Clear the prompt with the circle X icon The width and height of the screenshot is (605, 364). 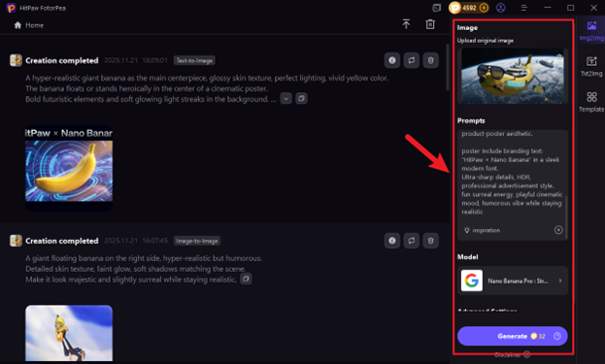[x=558, y=230]
